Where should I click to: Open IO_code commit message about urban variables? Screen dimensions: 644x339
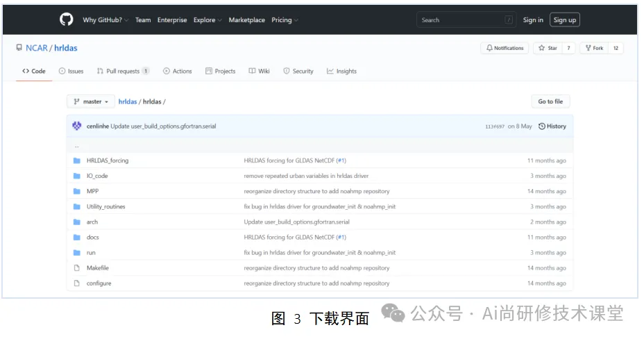[306, 176]
